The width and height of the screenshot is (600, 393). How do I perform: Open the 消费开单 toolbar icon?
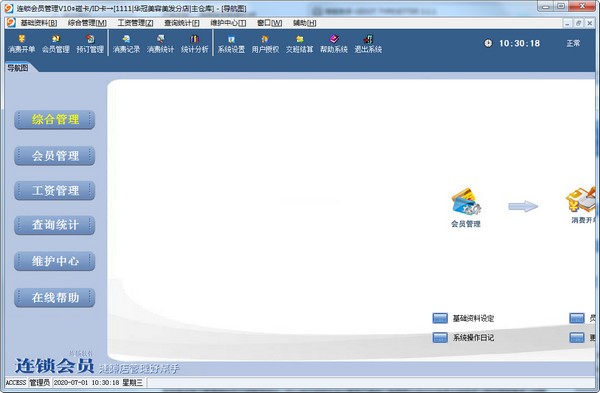pyautogui.click(x=21, y=44)
